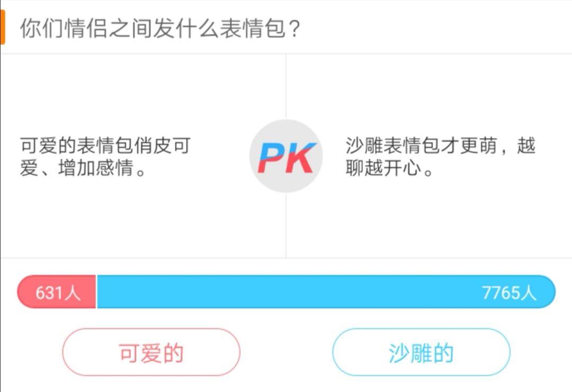This screenshot has height=392, width=572.
Task: Select the 沙雕表情包 argument text on right
Action: [440, 157]
